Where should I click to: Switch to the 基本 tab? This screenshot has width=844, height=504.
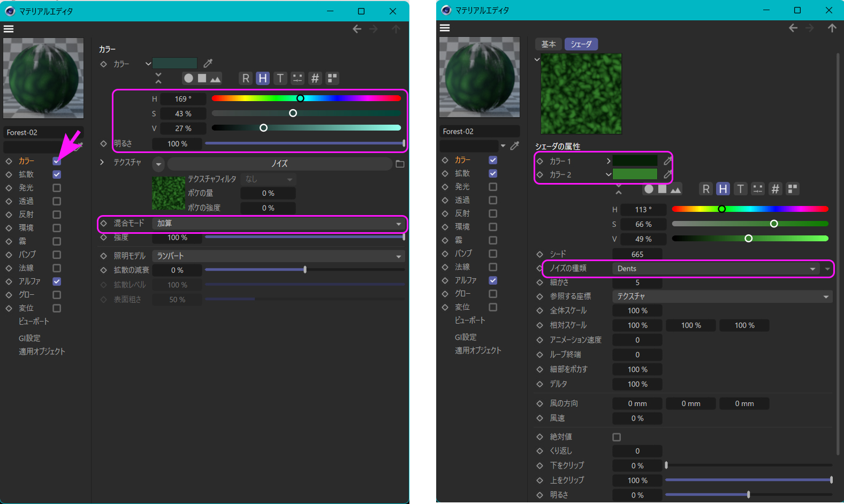coord(549,44)
